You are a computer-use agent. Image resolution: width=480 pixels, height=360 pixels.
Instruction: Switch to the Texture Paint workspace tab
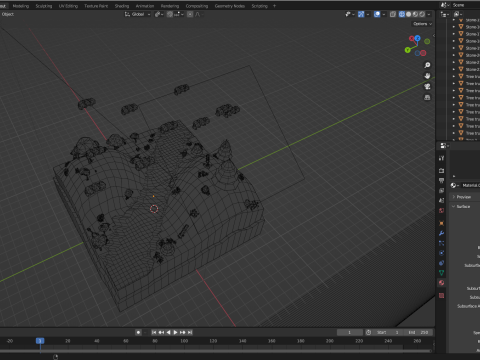coord(96,6)
